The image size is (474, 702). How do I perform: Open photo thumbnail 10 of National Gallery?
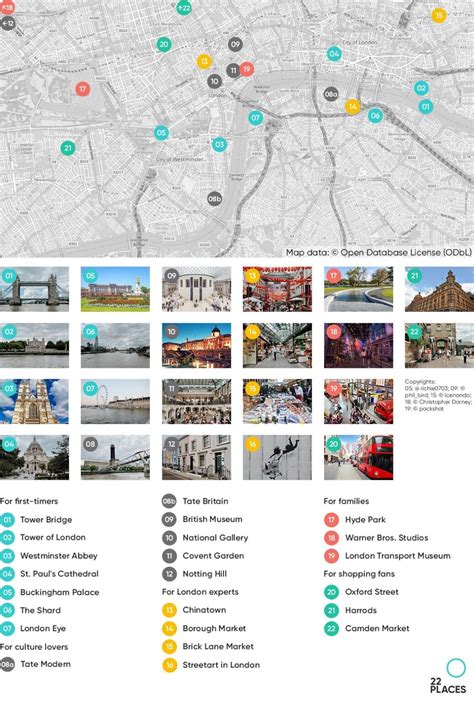(x=196, y=346)
